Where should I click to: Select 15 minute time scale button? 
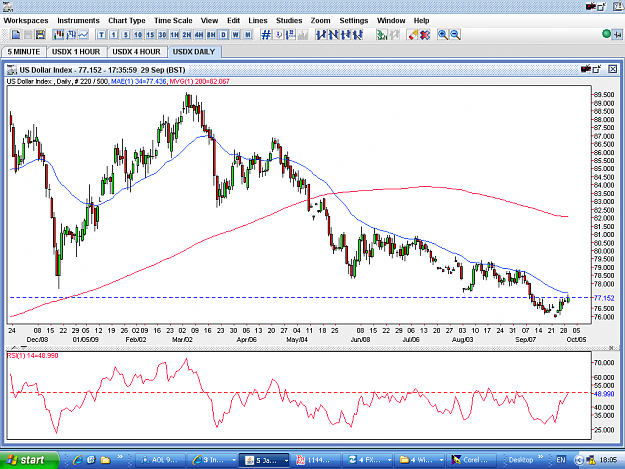click(150, 35)
